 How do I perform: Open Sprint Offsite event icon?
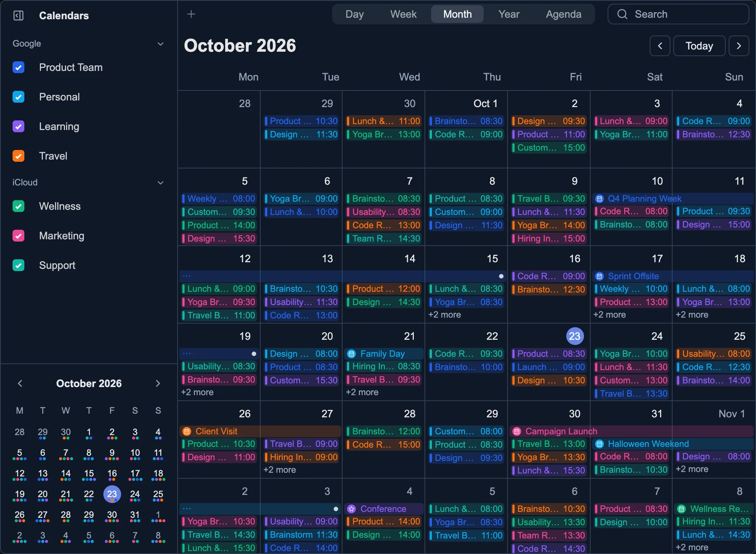point(600,276)
